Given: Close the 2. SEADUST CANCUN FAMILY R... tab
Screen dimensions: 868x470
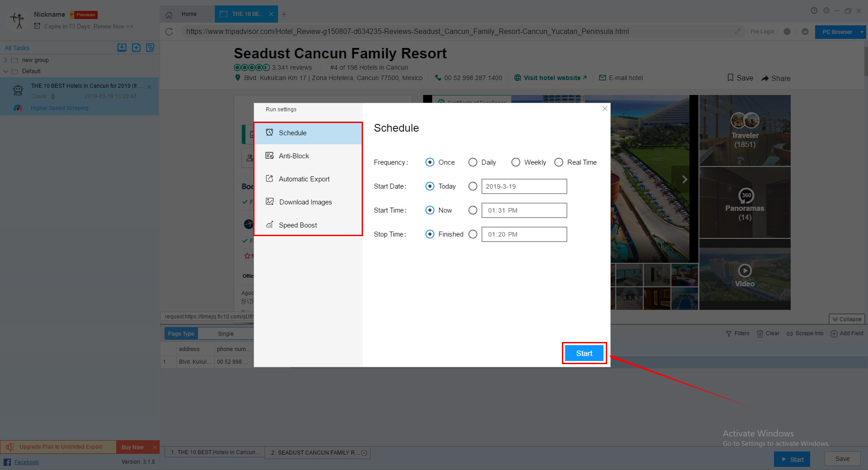Looking at the screenshot, I should [x=364, y=453].
